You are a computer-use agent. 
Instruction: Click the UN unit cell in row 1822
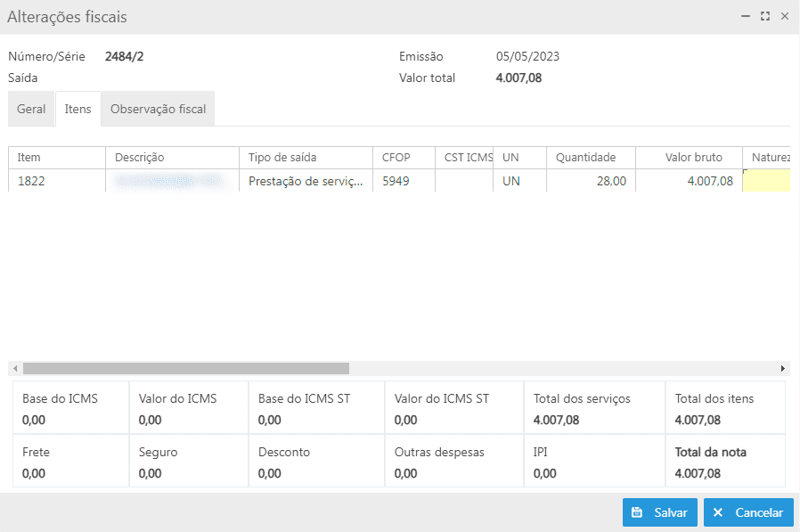[x=520, y=181]
